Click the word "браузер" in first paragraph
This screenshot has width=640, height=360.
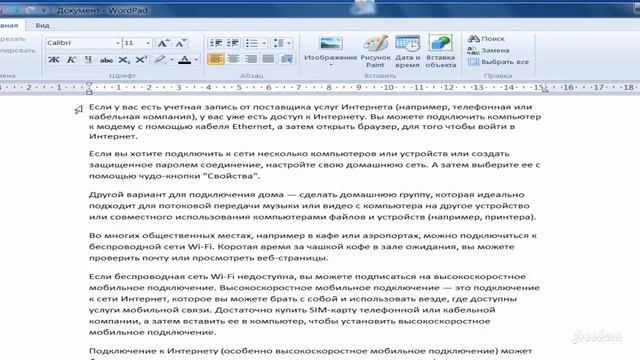378,127
